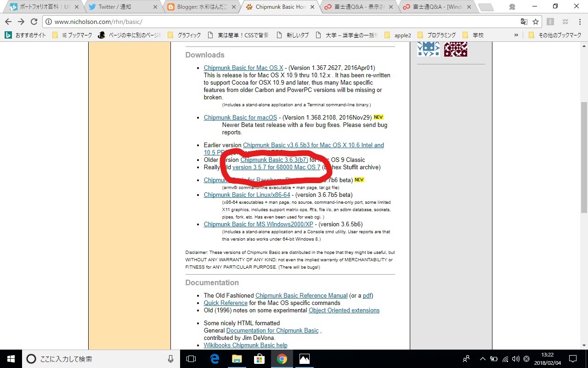Viewport: 588px width, 368px height.
Task: Click the blue patterned avatar thumbnail
Action: pos(428,49)
